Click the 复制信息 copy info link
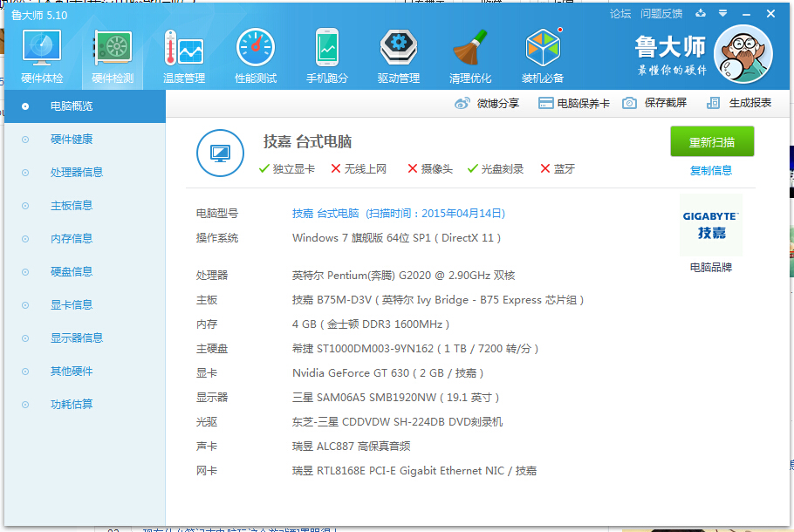The image size is (794, 532). 711,171
